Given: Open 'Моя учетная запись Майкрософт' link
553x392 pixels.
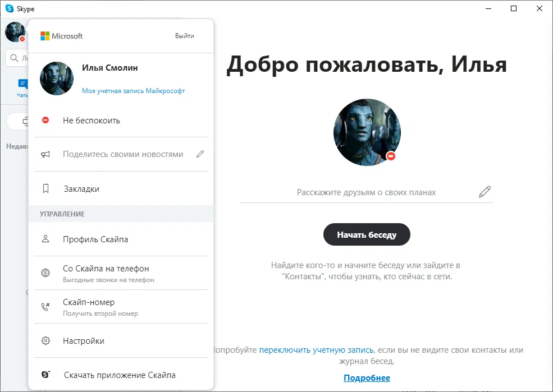Looking at the screenshot, I should coord(133,91).
